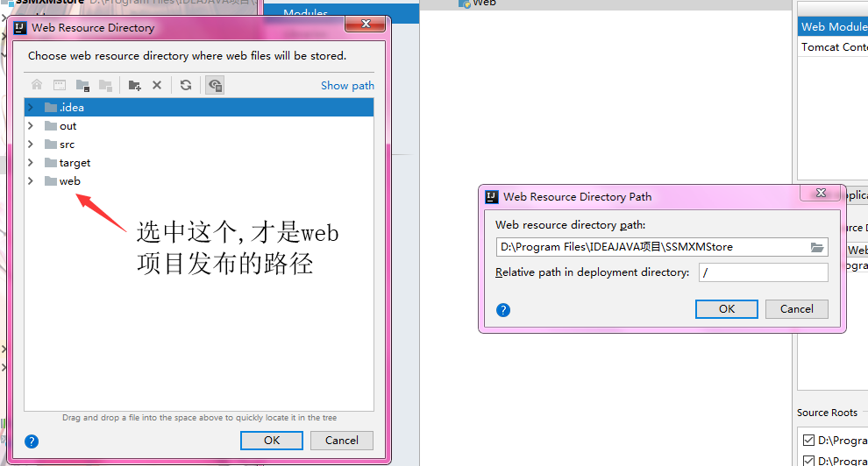
Task: Click the Module directory toolbar icon
Action: point(105,85)
